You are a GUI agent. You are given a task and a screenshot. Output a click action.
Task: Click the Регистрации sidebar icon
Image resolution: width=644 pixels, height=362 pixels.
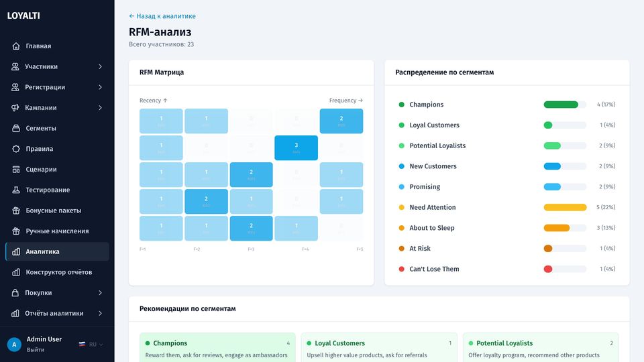tap(15, 87)
